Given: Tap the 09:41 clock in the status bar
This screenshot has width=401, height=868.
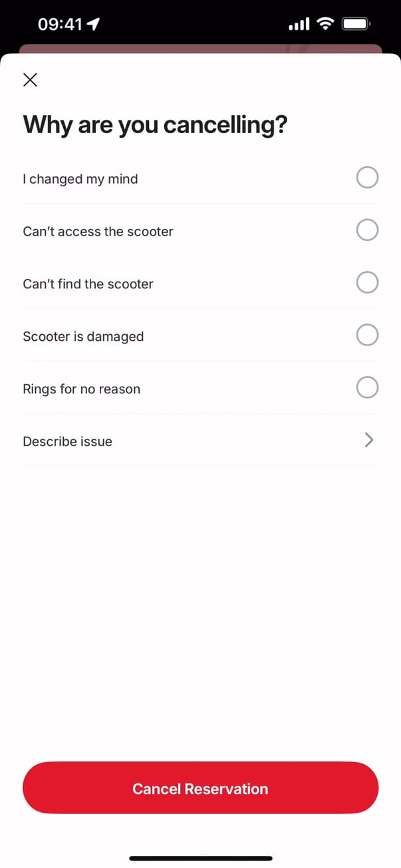Looking at the screenshot, I should tap(60, 25).
